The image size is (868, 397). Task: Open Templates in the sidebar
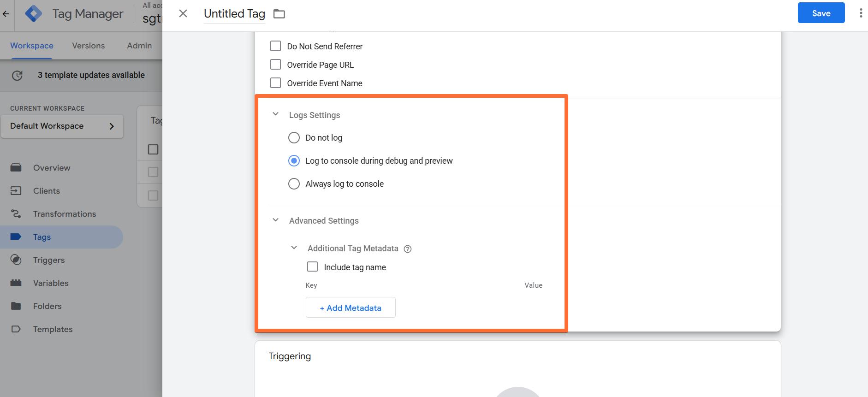click(x=53, y=329)
